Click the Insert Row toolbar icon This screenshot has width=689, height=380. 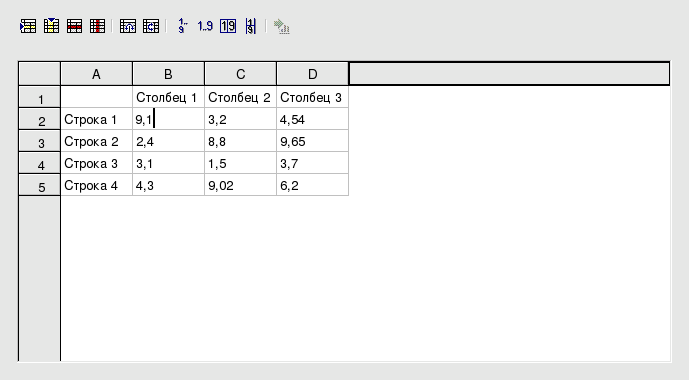(x=28, y=26)
